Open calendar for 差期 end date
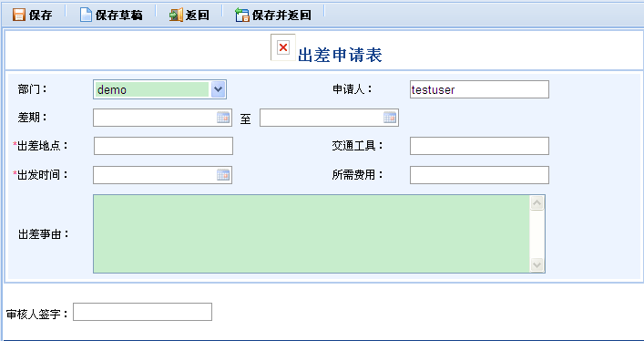The image size is (644, 341). tap(390, 118)
